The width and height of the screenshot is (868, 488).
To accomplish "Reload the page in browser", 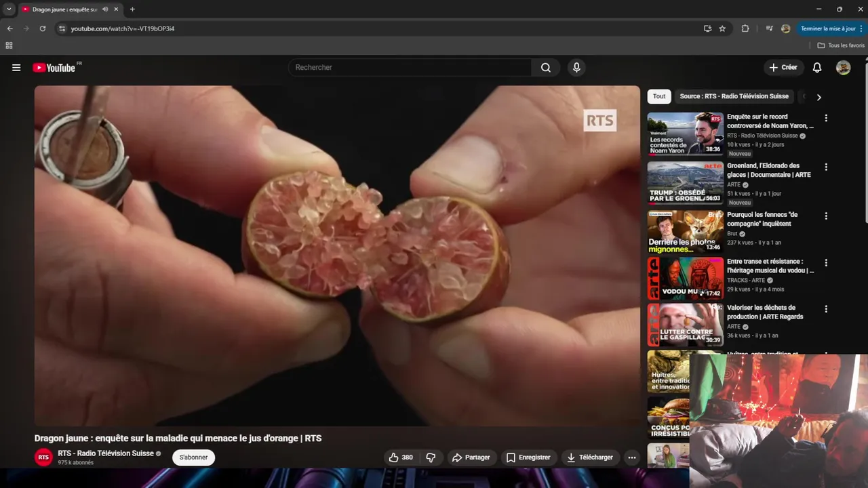I will pyautogui.click(x=43, y=28).
